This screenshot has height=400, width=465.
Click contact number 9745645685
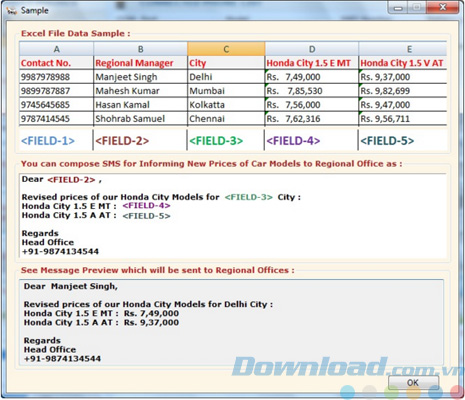point(56,105)
